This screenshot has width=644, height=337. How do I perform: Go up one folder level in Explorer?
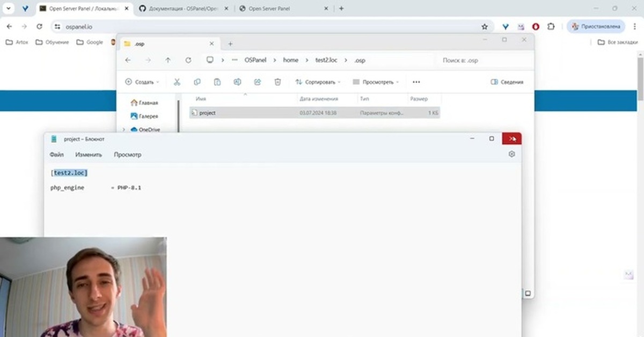coord(168,61)
